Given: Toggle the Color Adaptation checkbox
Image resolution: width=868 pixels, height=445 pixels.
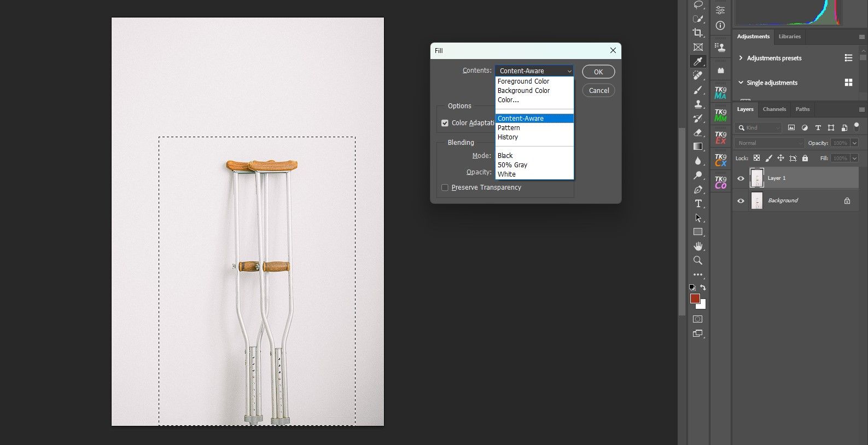Looking at the screenshot, I should pos(445,123).
